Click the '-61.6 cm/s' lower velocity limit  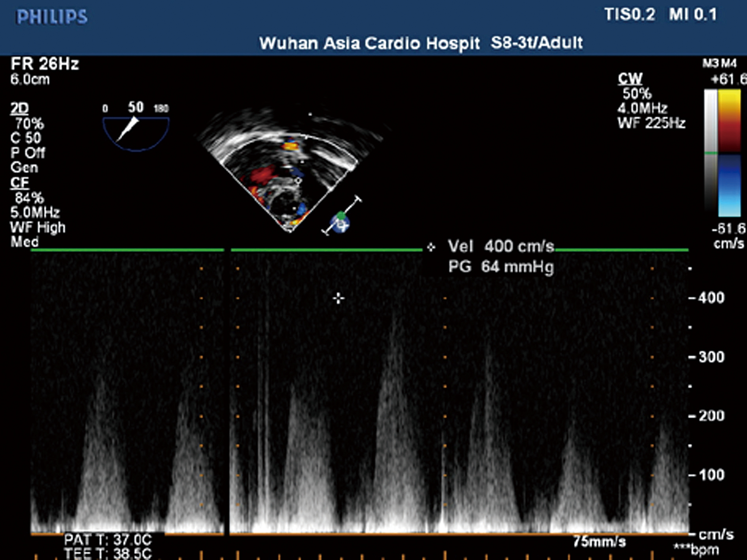(x=728, y=236)
